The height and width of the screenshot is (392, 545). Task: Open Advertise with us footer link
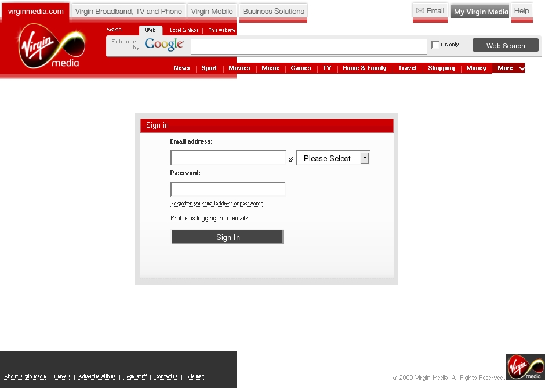click(97, 376)
